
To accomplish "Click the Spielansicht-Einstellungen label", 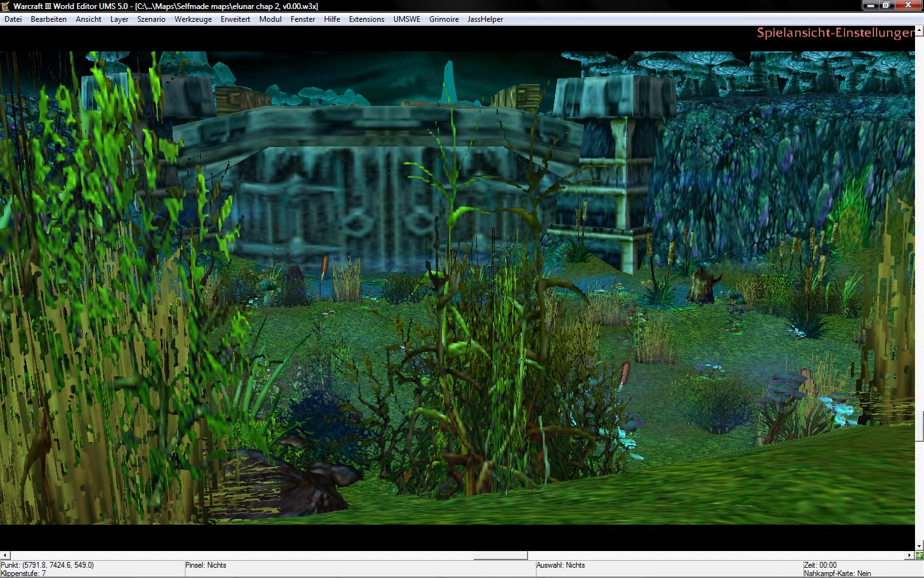I will pyautogui.click(x=835, y=33).
